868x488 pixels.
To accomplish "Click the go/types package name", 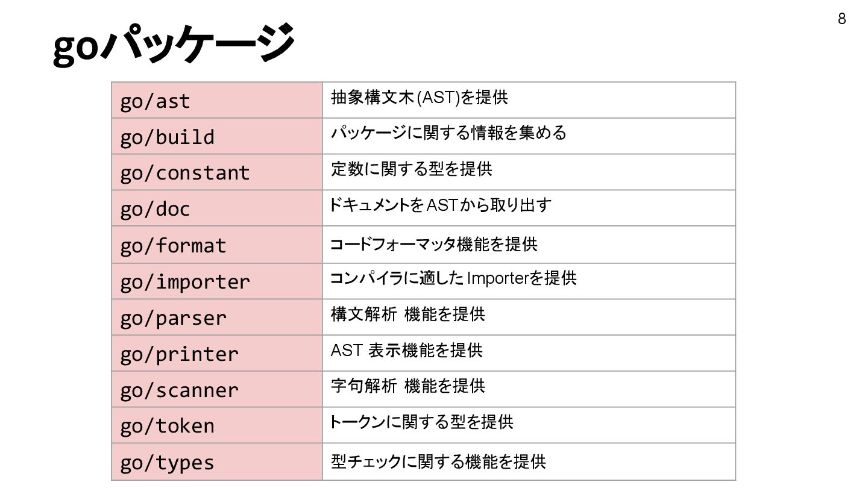I will tap(167, 463).
